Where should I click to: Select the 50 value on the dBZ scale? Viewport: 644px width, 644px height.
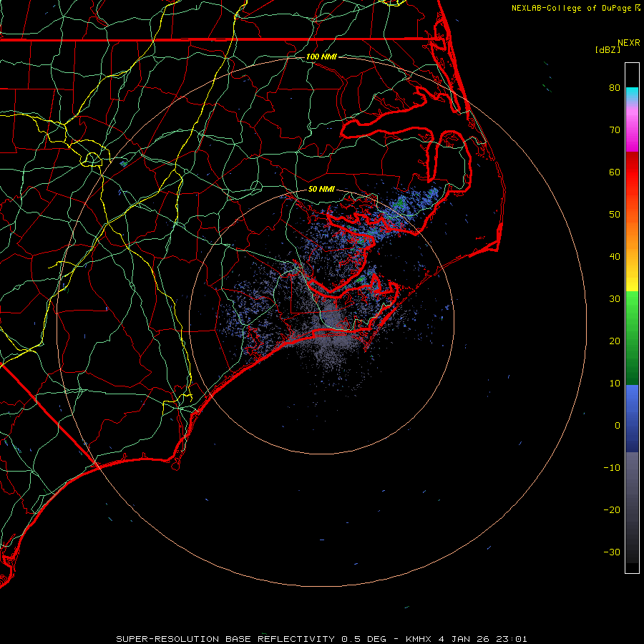point(615,215)
